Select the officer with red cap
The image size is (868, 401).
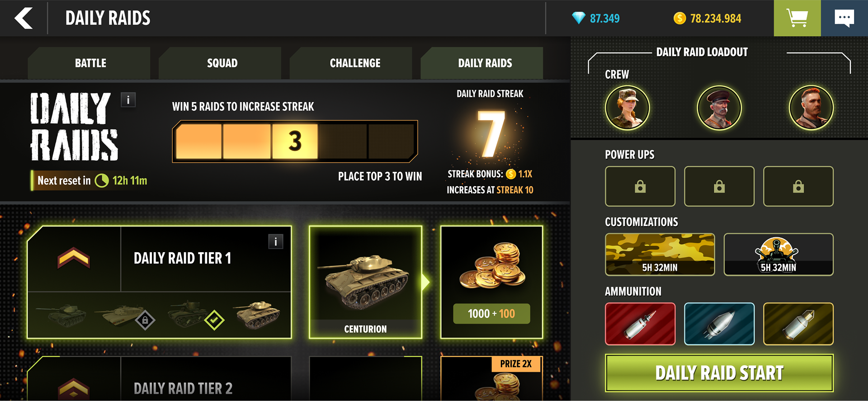click(x=719, y=108)
